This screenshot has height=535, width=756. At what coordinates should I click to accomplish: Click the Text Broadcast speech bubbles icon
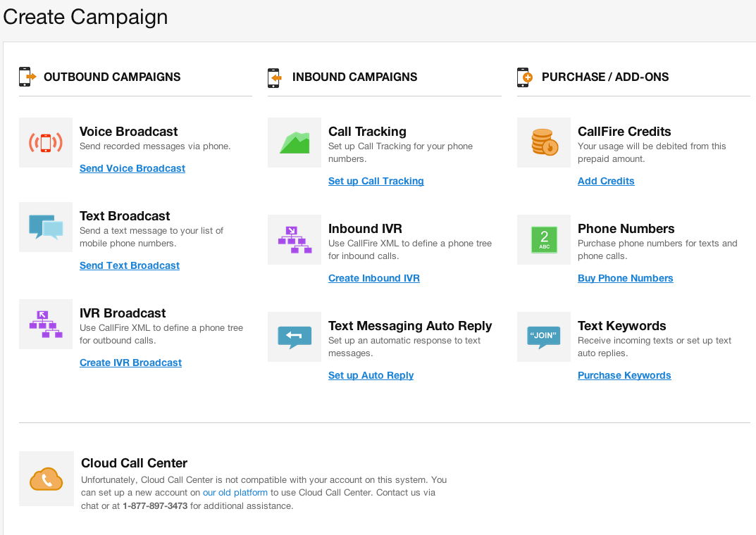(x=46, y=227)
